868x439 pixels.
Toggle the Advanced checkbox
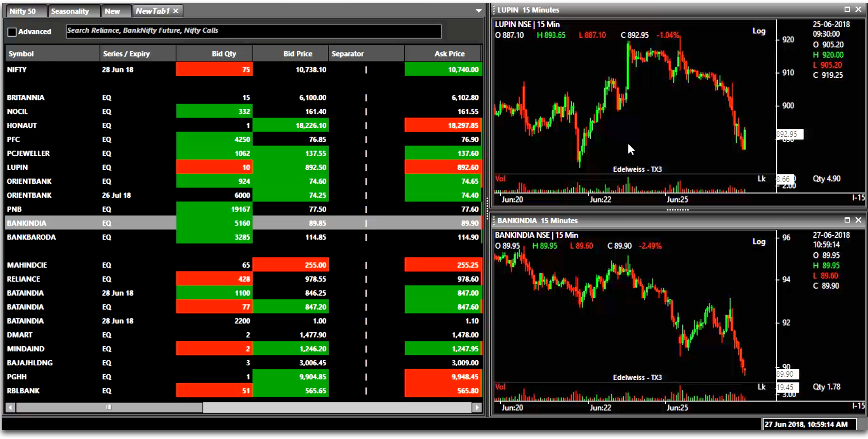pyautogui.click(x=12, y=31)
